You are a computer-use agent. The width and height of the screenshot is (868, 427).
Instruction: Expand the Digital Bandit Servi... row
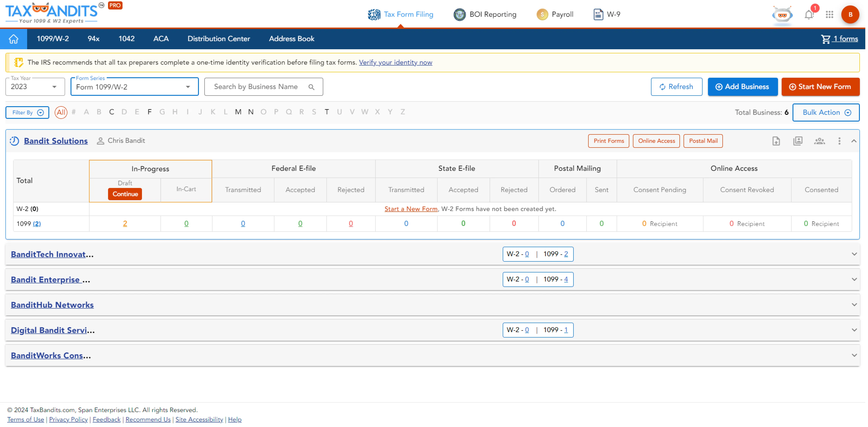click(854, 330)
